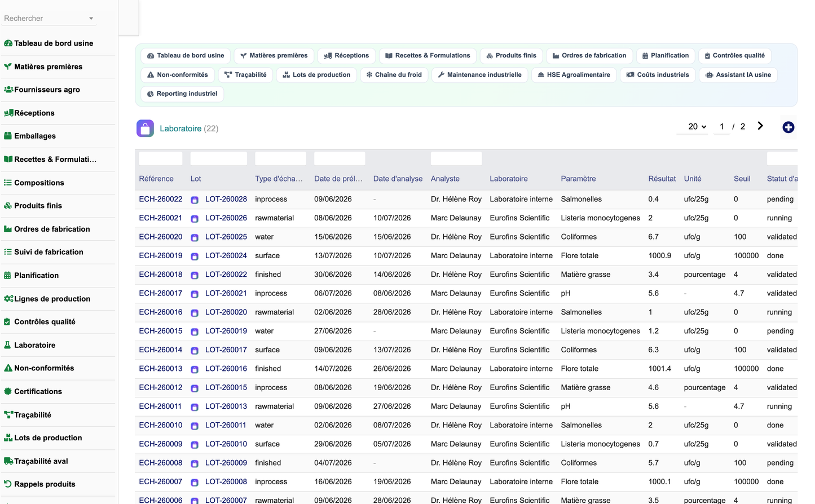Select Lignes de production gears icon

pyautogui.click(x=8, y=299)
